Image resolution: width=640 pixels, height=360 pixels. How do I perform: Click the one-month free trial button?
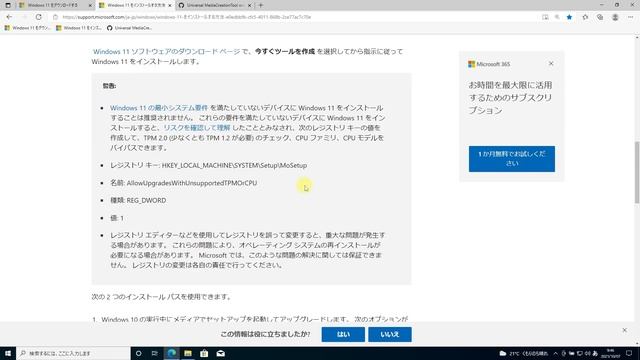click(x=511, y=159)
